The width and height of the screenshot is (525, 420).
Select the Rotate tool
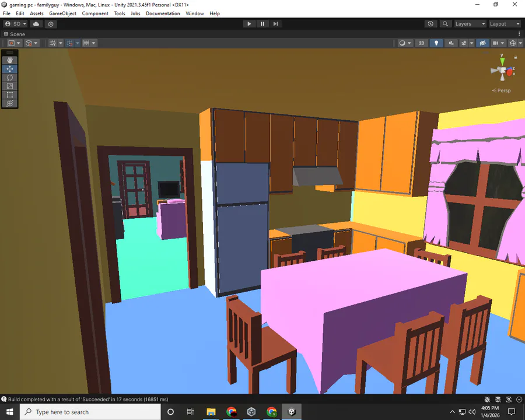click(x=10, y=78)
